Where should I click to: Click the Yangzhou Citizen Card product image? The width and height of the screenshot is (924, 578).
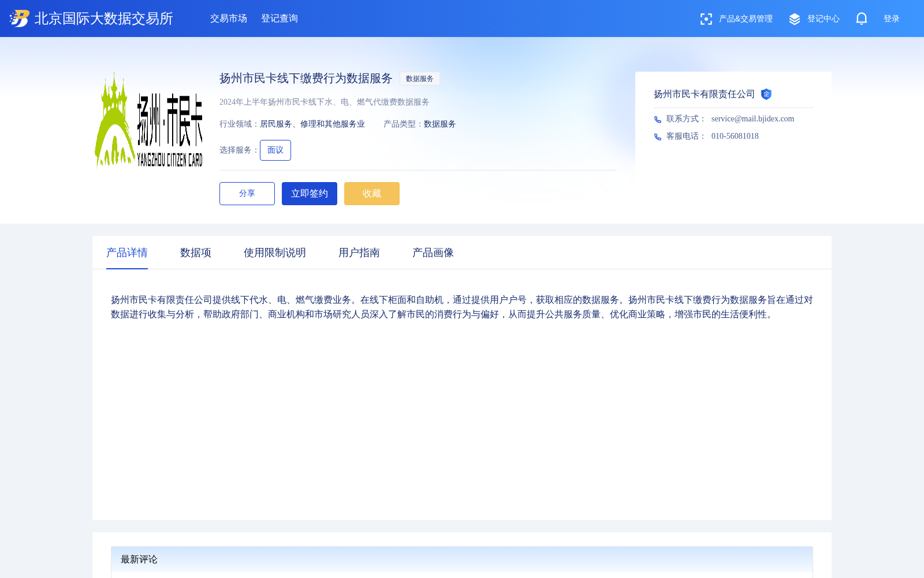(149, 120)
